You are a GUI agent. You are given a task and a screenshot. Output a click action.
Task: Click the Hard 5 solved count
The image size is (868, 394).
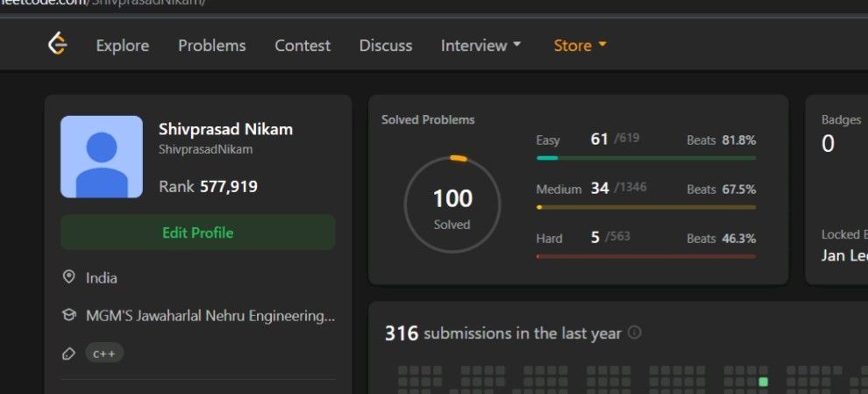pyautogui.click(x=595, y=238)
